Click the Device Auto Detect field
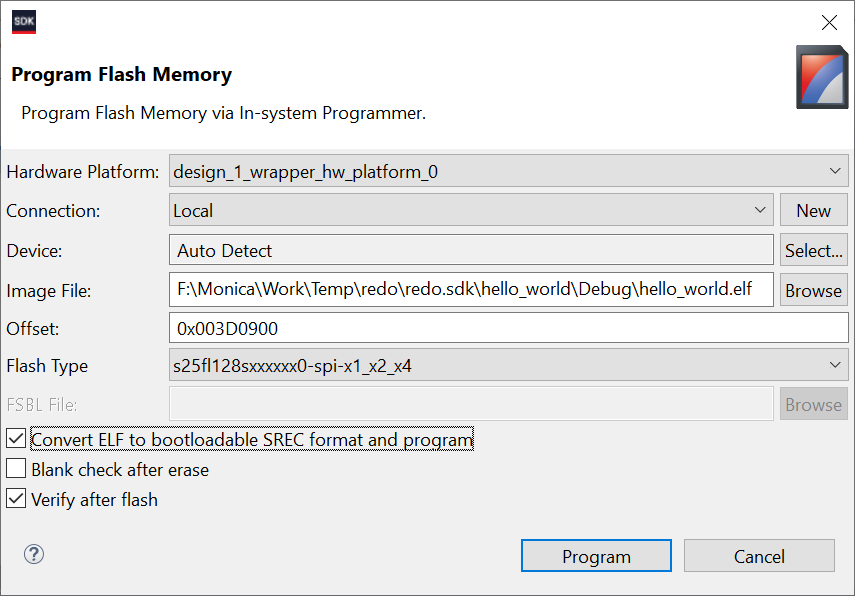855x596 pixels. click(471, 250)
